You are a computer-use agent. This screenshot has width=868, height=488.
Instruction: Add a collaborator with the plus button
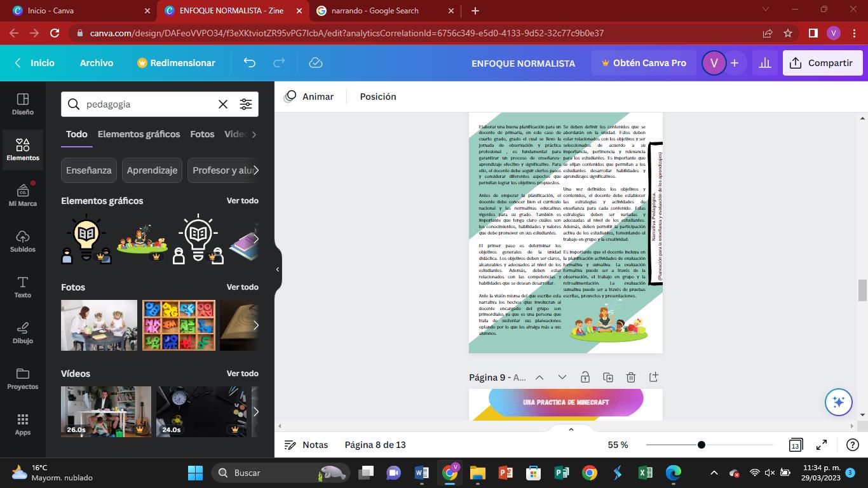pos(735,63)
